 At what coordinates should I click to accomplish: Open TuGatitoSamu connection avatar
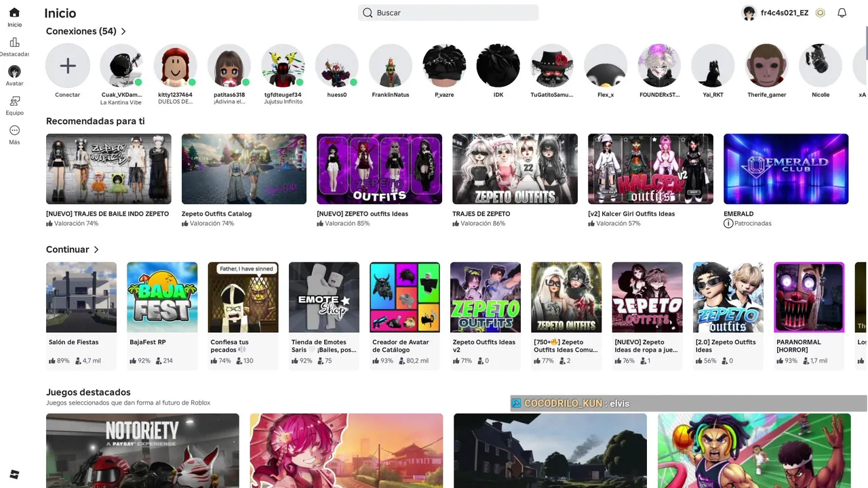click(x=552, y=66)
